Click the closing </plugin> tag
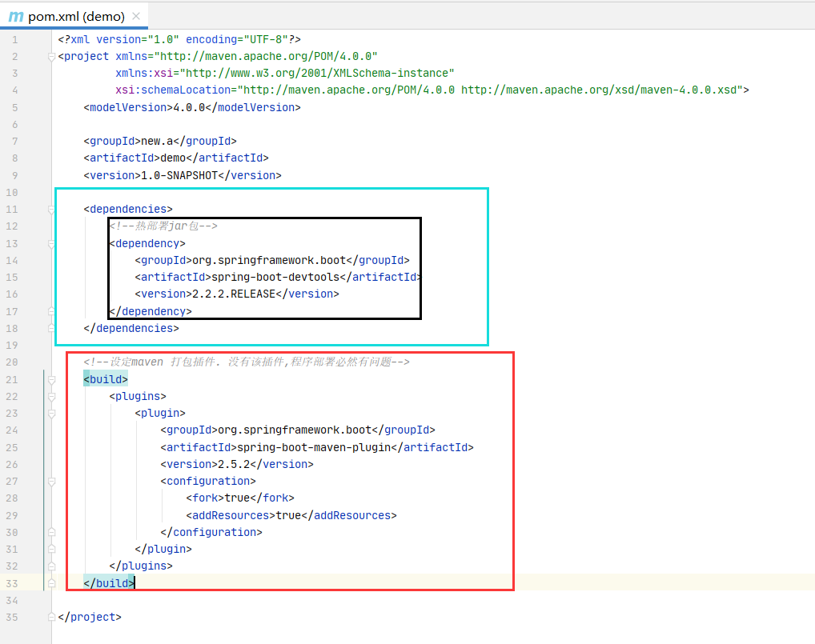The height and width of the screenshot is (644, 815). click(x=163, y=549)
